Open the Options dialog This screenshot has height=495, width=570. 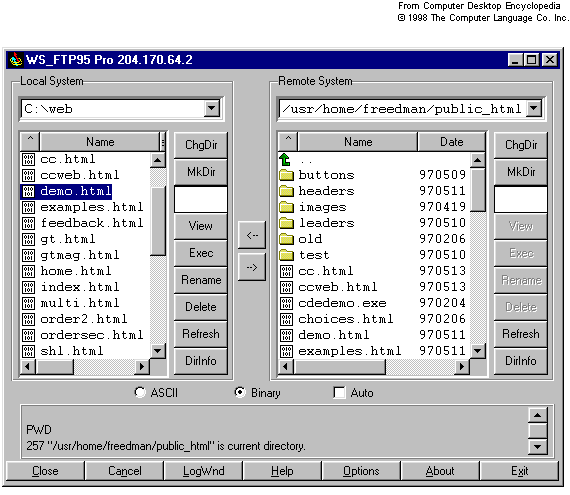(x=361, y=471)
